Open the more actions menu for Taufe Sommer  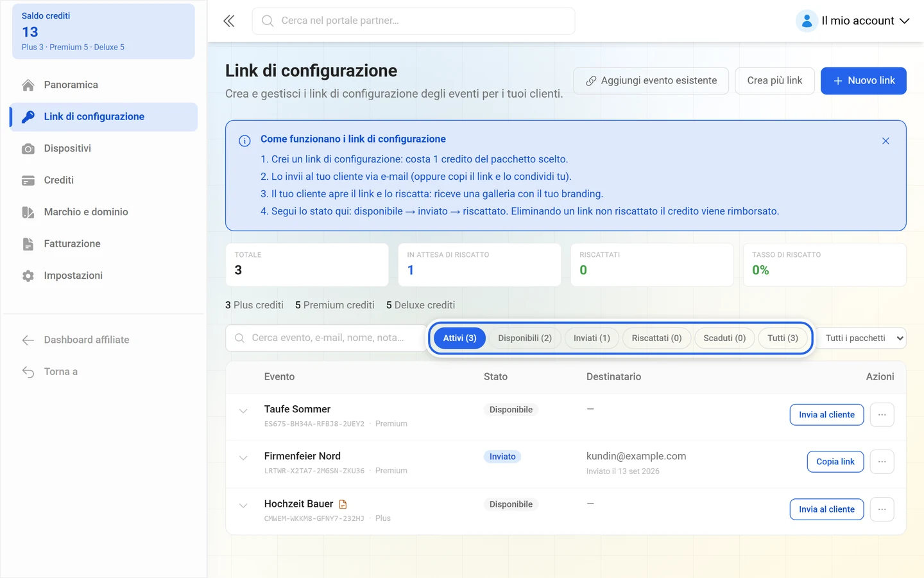(x=882, y=415)
